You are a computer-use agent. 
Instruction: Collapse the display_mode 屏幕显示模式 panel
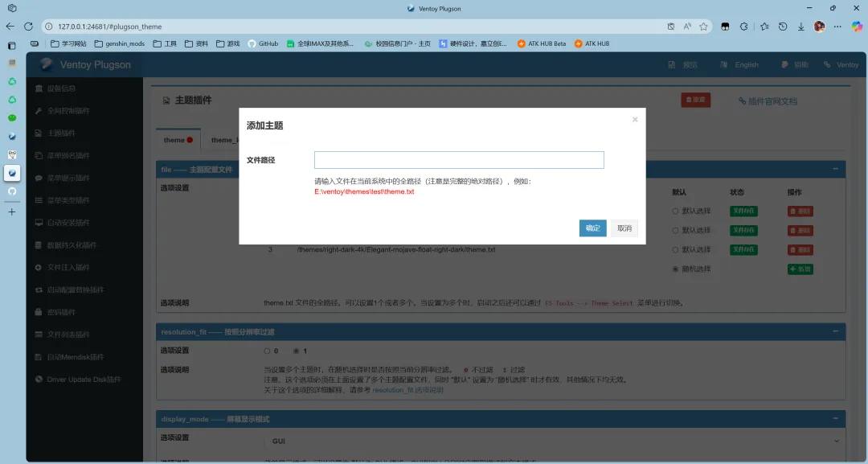pyautogui.click(x=836, y=418)
